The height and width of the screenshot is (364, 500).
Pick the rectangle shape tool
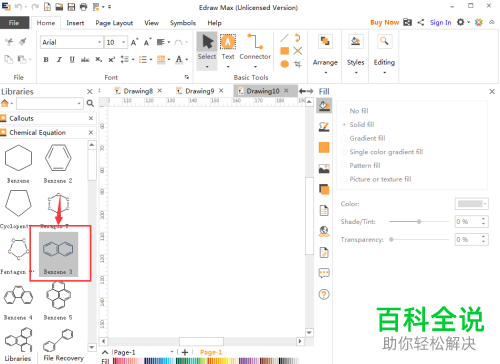[284, 51]
